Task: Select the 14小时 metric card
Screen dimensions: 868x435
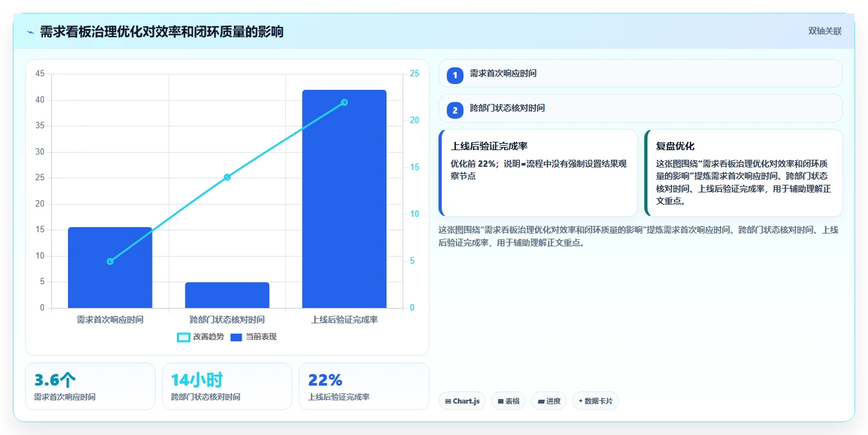Action: point(227,386)
